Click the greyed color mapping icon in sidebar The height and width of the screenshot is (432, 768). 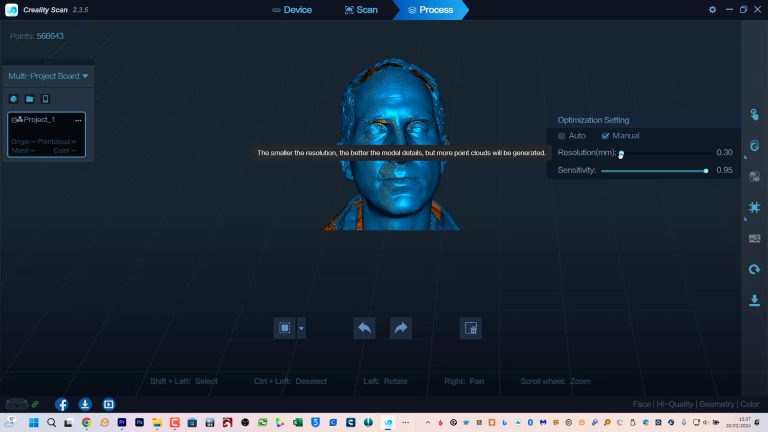[754, 177]
